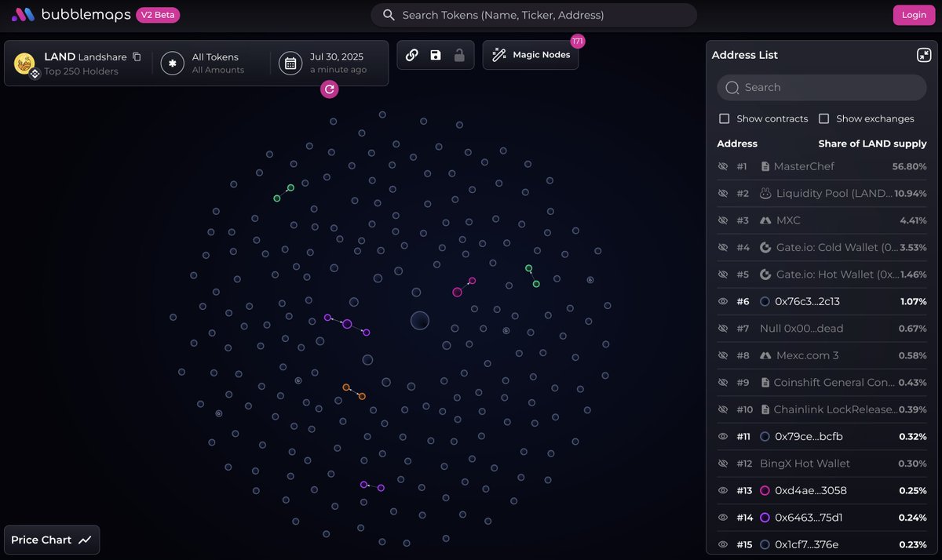The width and height of the screenshot is (942, 560).
Task: Hide address #6 0x76c3...2c13 with the eye icon
Action: 723,301
